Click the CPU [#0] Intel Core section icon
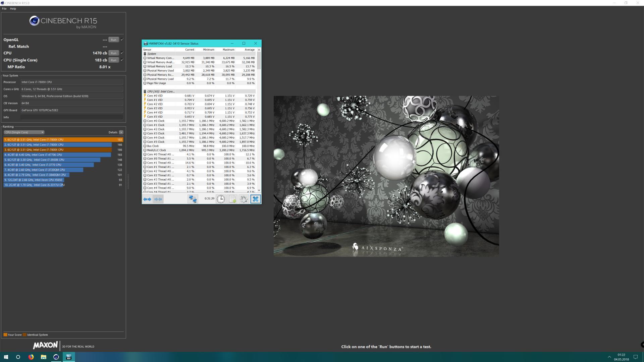The image size is (644, 362). (145, 92)
